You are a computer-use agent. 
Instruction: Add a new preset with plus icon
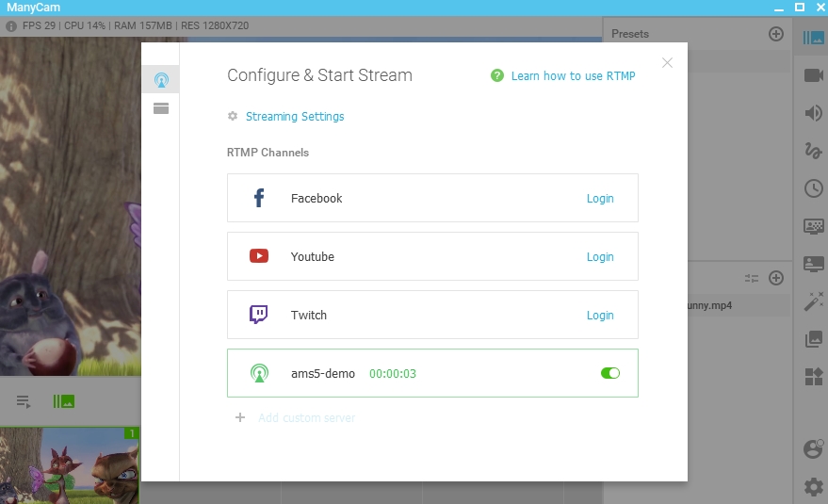pos(776,34)
